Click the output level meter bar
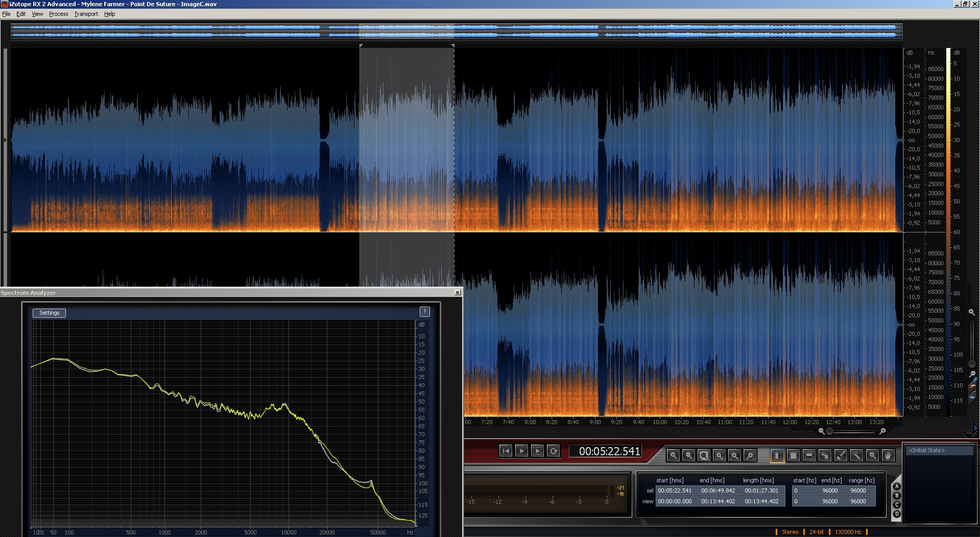The width and height of the screenshot is (980, 537). (x=538, y=491)
